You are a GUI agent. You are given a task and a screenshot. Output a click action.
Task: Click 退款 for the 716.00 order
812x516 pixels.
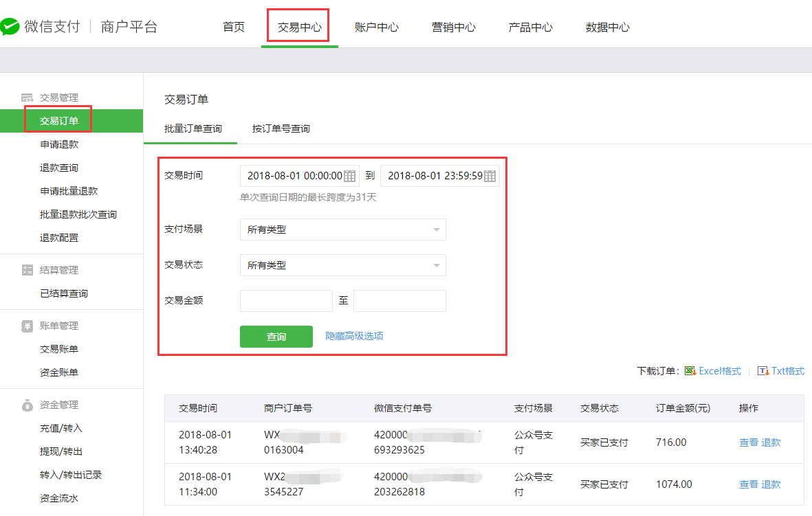(771, 442)
